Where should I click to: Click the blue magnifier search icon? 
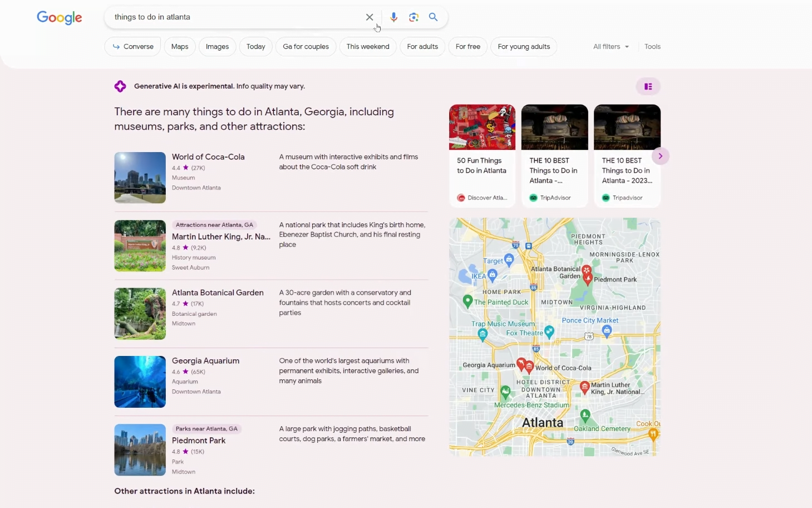tap(433, 17)
